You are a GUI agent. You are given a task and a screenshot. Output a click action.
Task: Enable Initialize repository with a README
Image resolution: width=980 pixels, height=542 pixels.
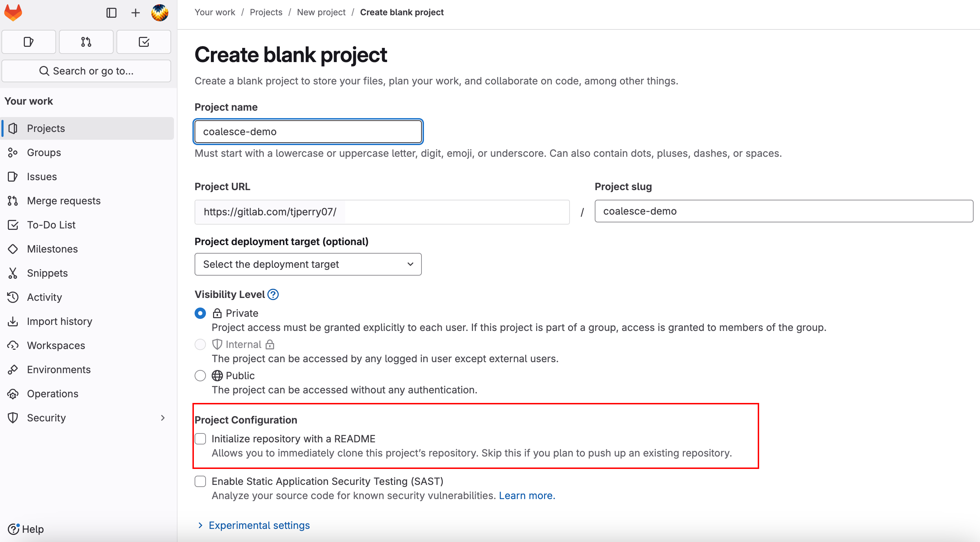point(201,439)
